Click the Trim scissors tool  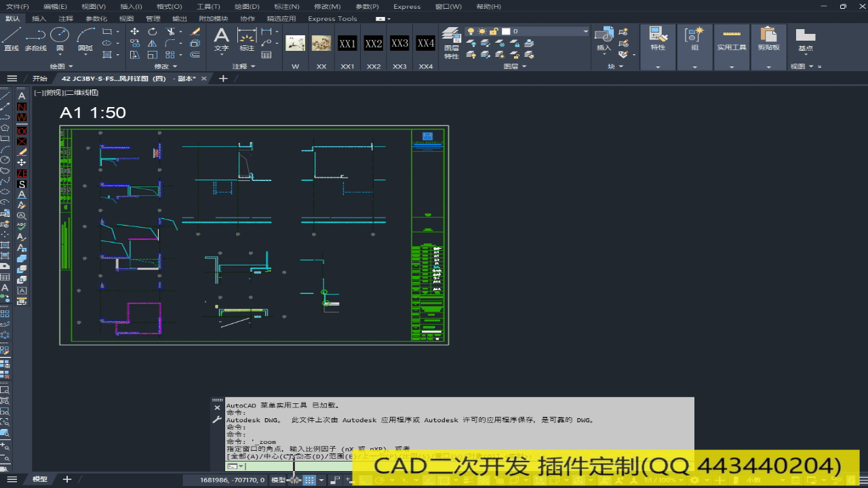[x=171, y=31]
